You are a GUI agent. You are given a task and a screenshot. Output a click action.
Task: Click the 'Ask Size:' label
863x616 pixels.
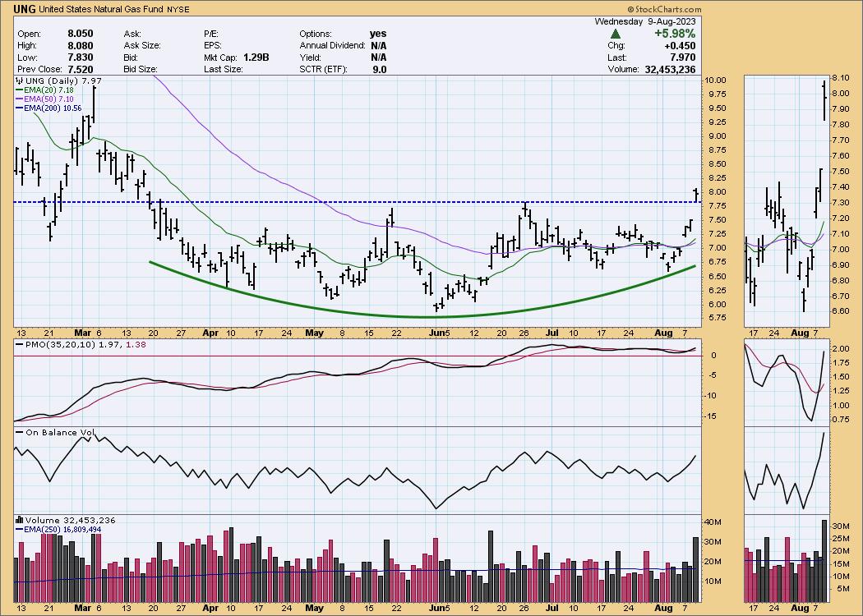(x=142, y=46)
